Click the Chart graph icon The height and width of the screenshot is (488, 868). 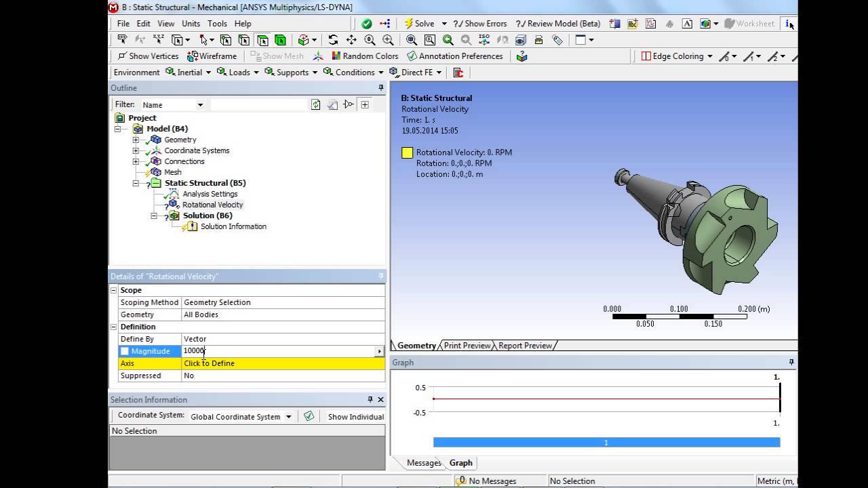click(651, 24)
